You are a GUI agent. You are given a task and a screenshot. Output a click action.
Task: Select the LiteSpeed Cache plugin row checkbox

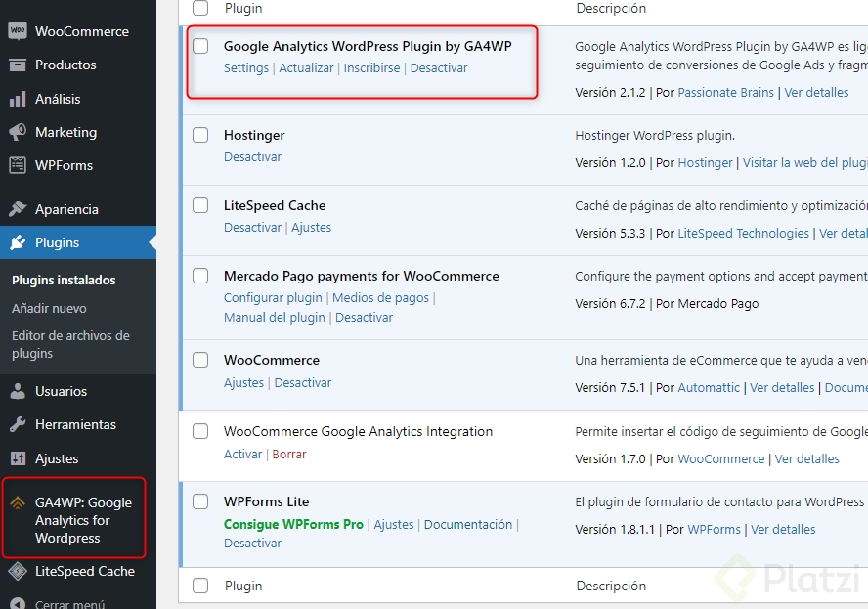coord(200,205)
